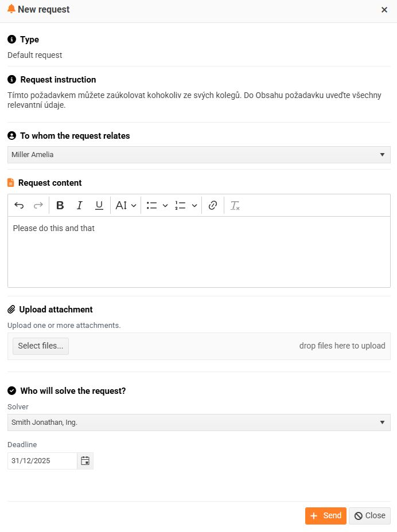Insert a link using the link icon
Viewport: 397px width, 532px height.
213,205
